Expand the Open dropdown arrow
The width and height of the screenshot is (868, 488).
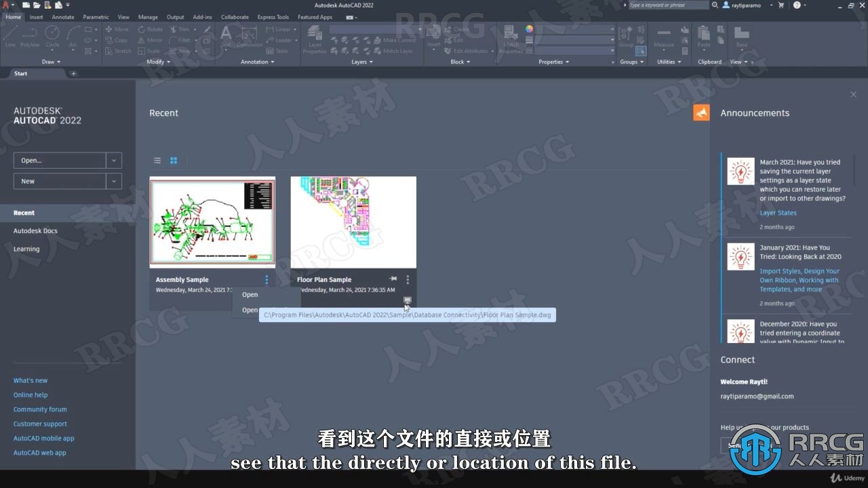(114, 161)
